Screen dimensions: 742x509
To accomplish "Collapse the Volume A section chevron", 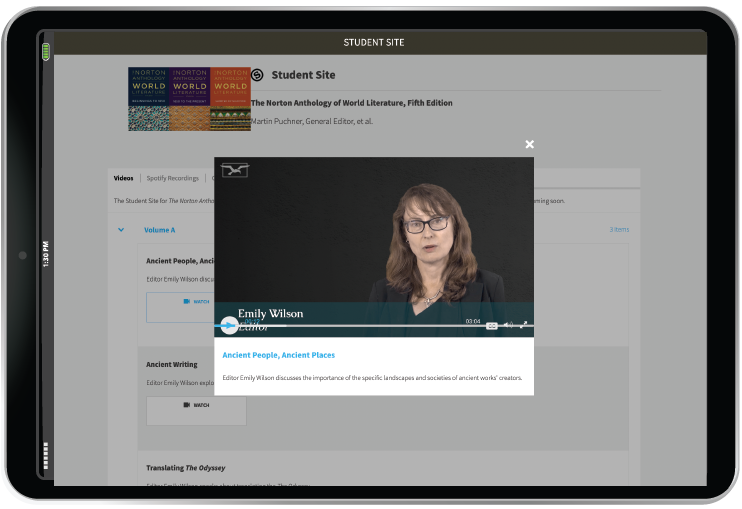I will point(121,230).
